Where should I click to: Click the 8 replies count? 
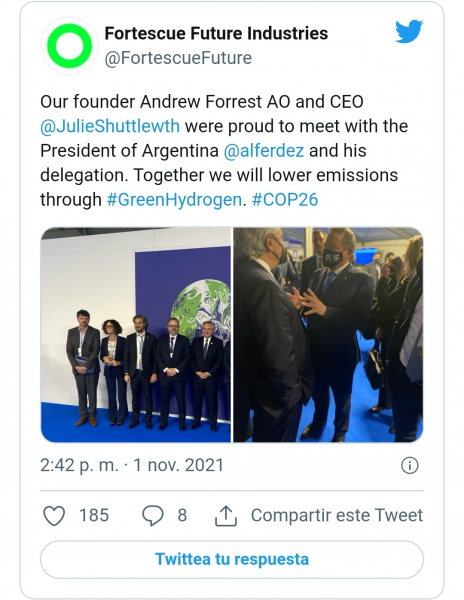tap(182, 515)
